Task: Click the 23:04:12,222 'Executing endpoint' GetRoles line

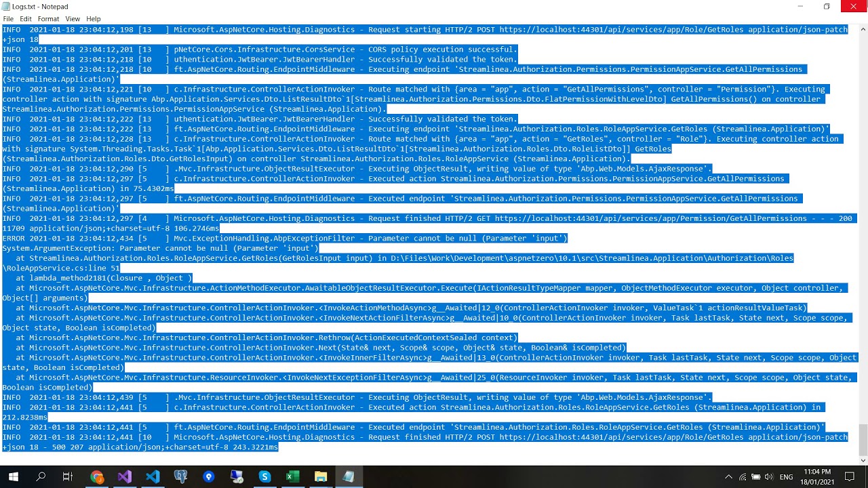Action: pyautogui.click(x=416, y=129)
